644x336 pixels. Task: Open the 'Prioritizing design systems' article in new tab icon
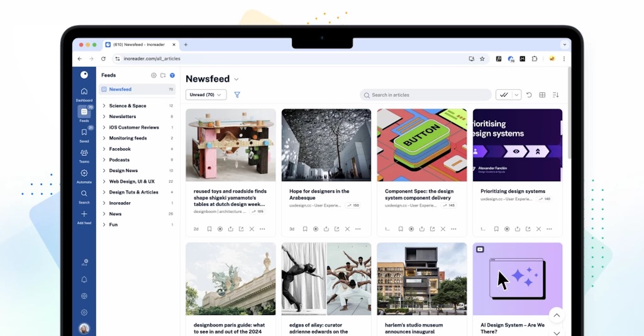[528, 229]
